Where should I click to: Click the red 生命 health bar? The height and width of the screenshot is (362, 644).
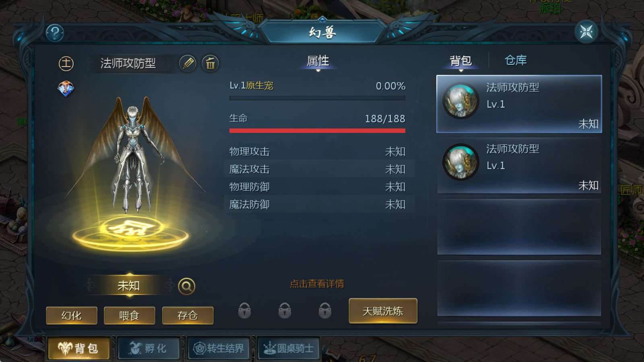(317, 130)
